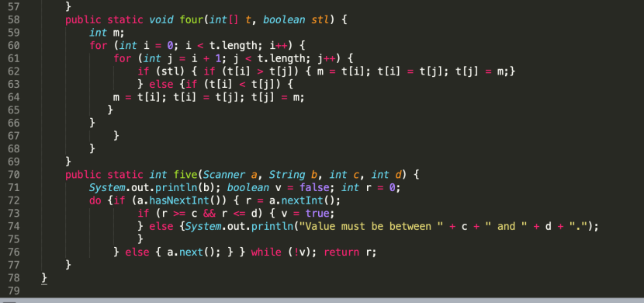Viewport: 644px width, 303px height.
Task: Click the number '1' on line 61
Action: pyautogui.click(x=218, y=58)
